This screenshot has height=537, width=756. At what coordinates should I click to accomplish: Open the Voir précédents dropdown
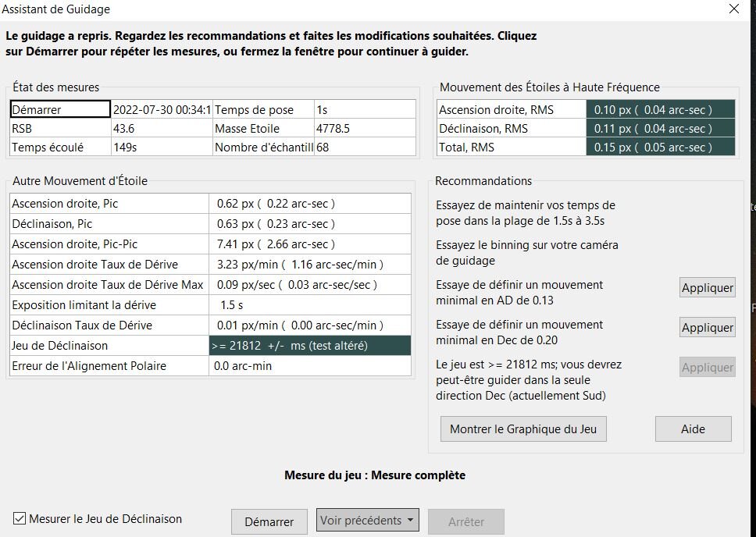tap(367, 520)
